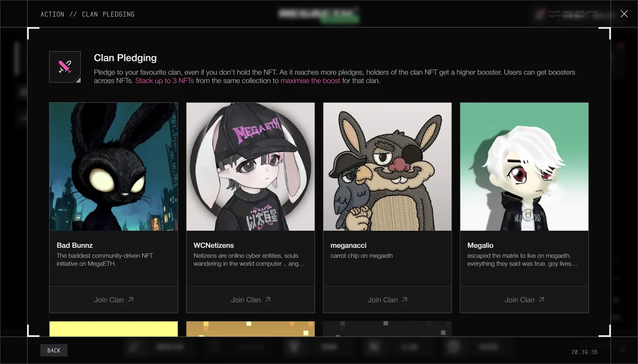Click the pink sword Clan Pledging icon

pyautogui.click(x=65, y=67)
